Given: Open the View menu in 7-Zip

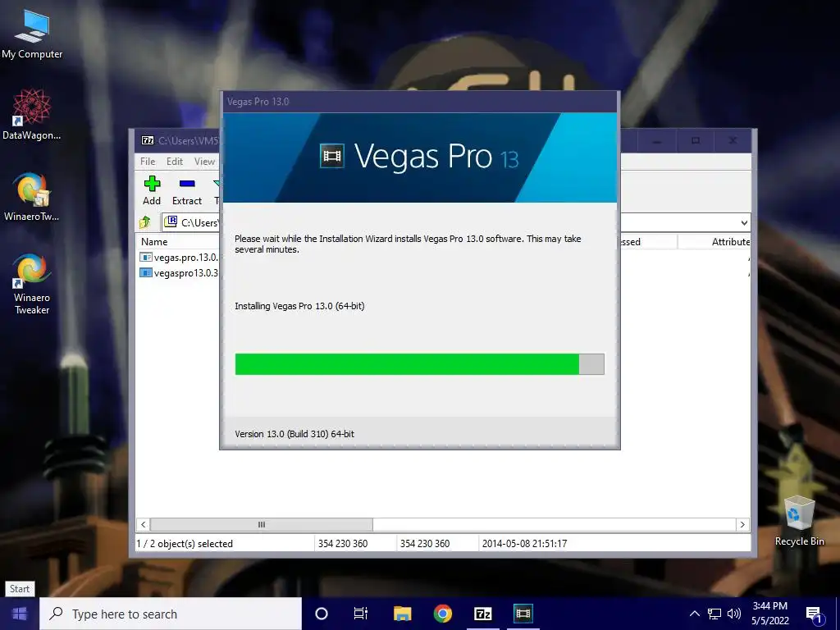Looking at the screenshot, I should (204, 162).
